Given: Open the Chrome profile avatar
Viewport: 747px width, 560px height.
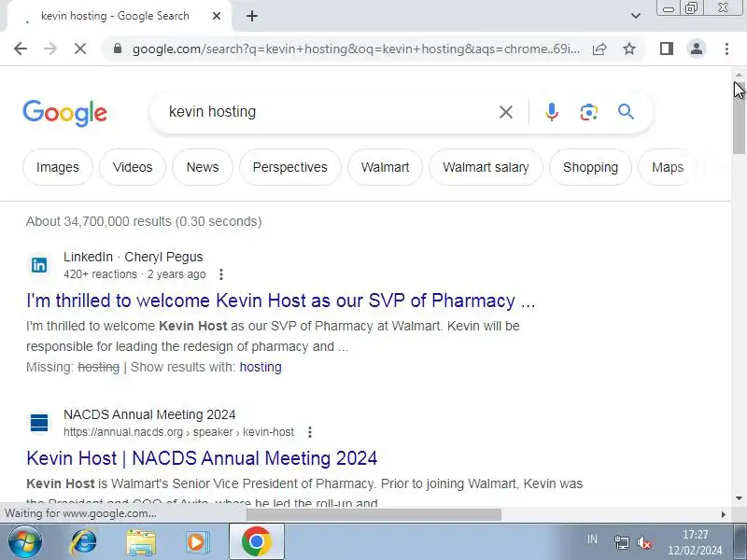Looking at the screenshot, I should coord(697,49).
